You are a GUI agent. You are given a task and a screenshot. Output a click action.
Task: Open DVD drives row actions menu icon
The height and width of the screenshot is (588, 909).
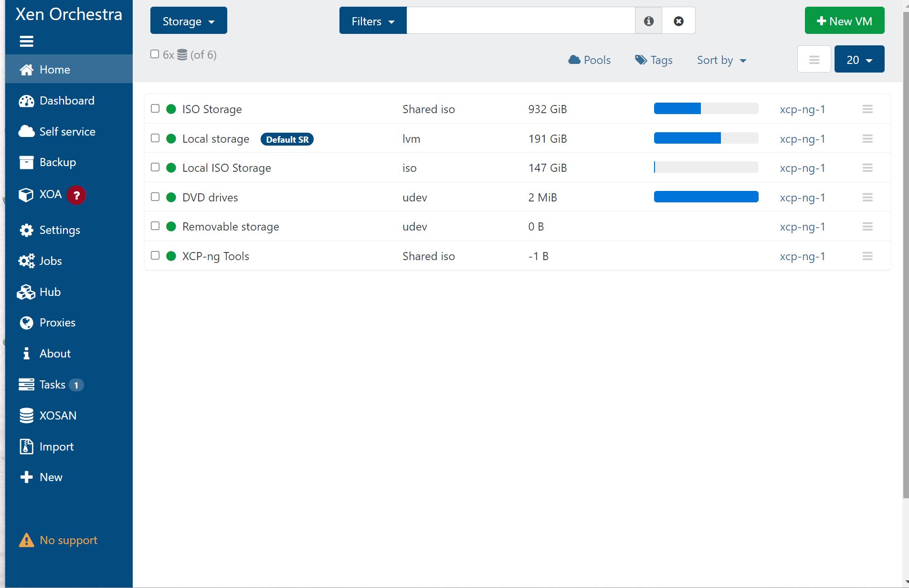pos(867,198)
